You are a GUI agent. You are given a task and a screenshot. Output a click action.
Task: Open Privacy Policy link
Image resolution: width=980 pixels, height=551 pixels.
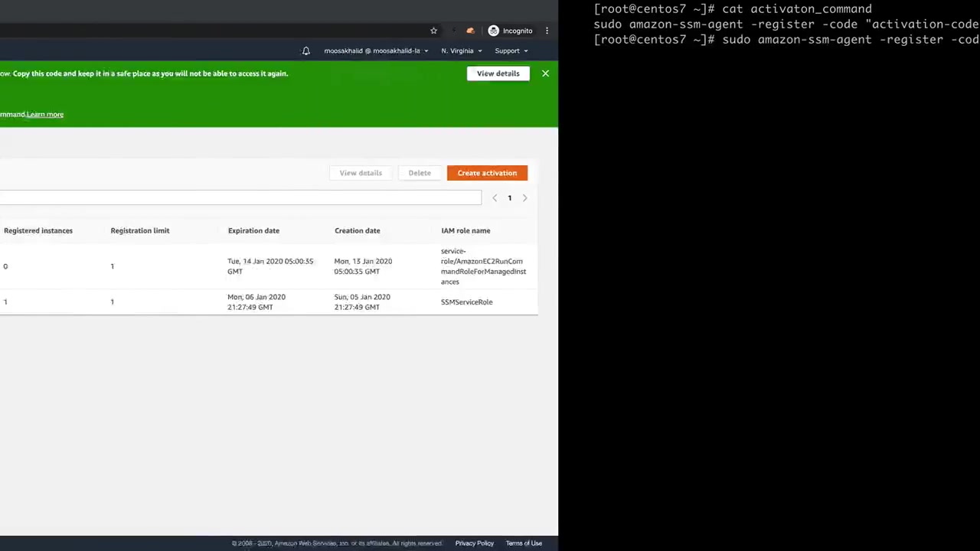[x=475, y=543]
